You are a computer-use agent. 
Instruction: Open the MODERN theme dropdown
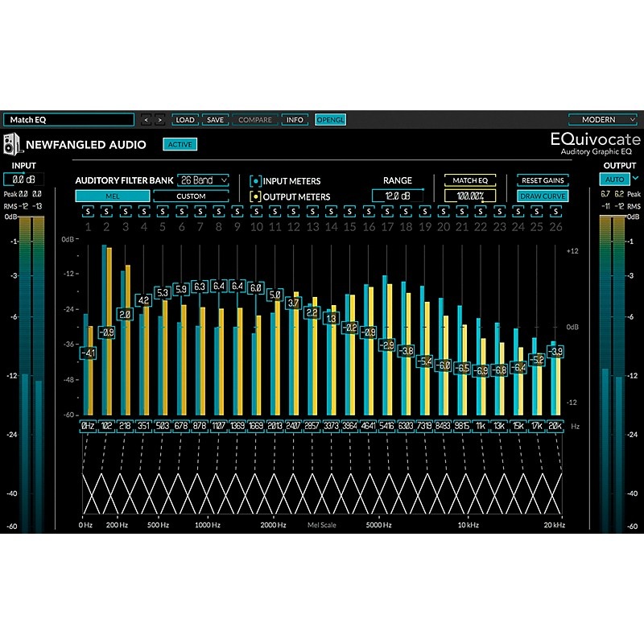pyautogui.click(x=604, y=120)
